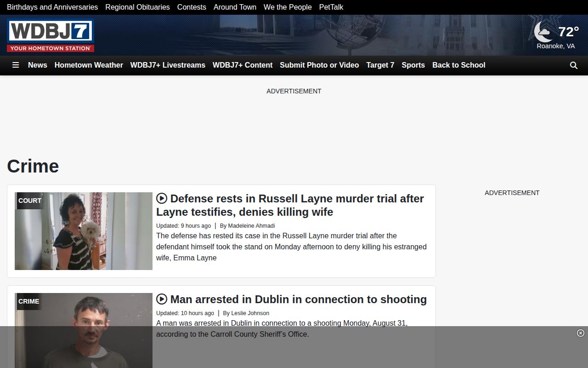The width and height of the screenshot is (588, 368).
Task: Open Man arrested in Dublin headline
Action: (x=299, y=299)
